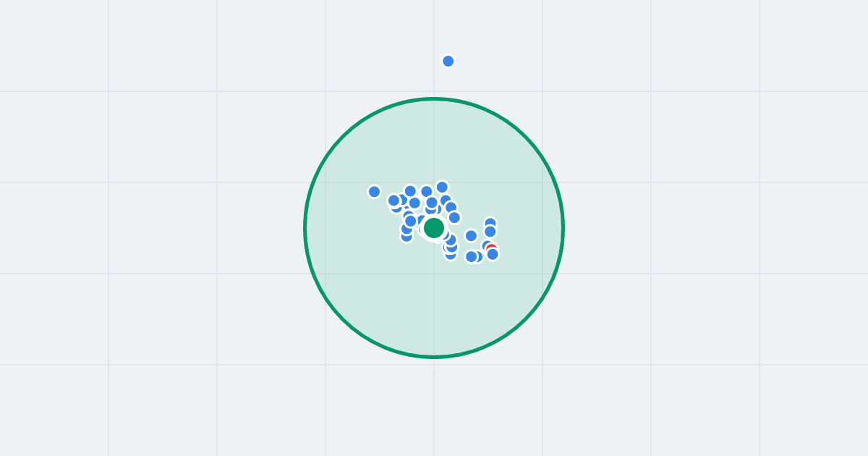Pick the leftmost blue dot inside the circle
This screenshot has width=868, height=456.
click(x=374, y=192)
